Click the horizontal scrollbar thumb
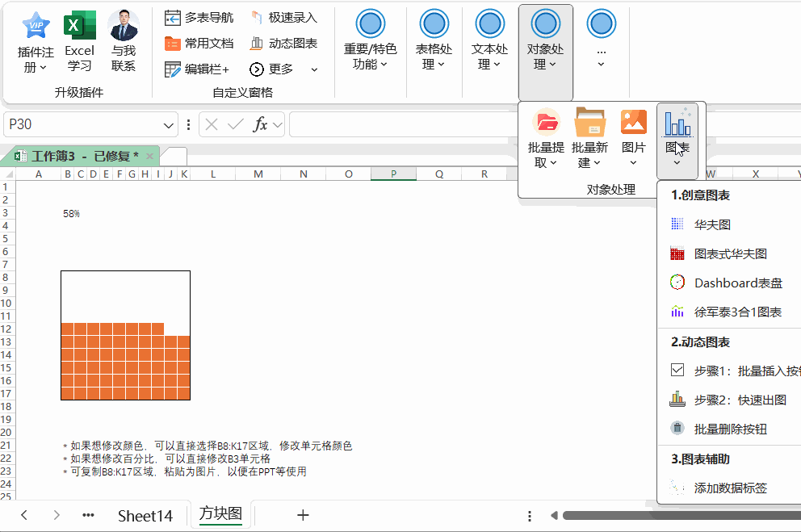801x532 pixels. pyautogui.click(x=681, y=516)
